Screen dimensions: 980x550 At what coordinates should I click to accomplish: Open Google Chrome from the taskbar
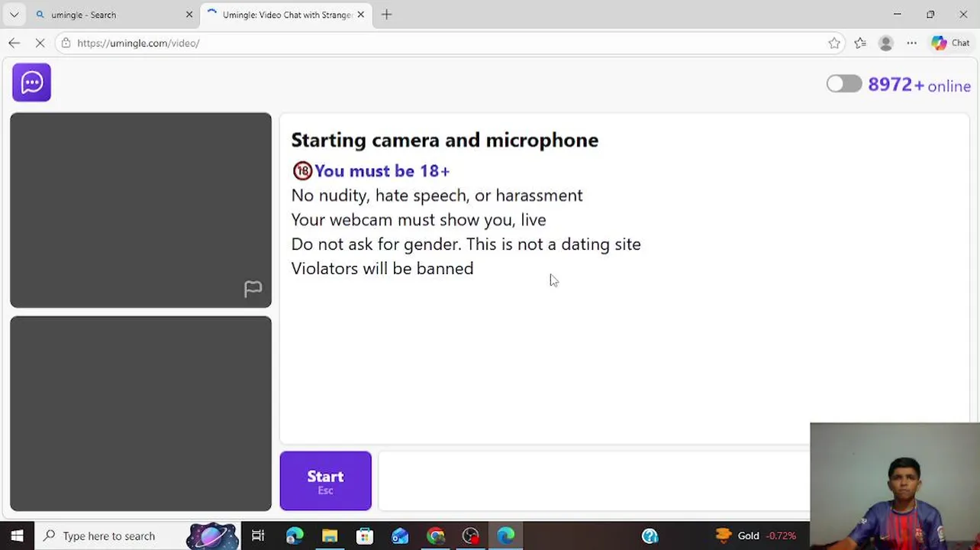click(x=436, y=536)
